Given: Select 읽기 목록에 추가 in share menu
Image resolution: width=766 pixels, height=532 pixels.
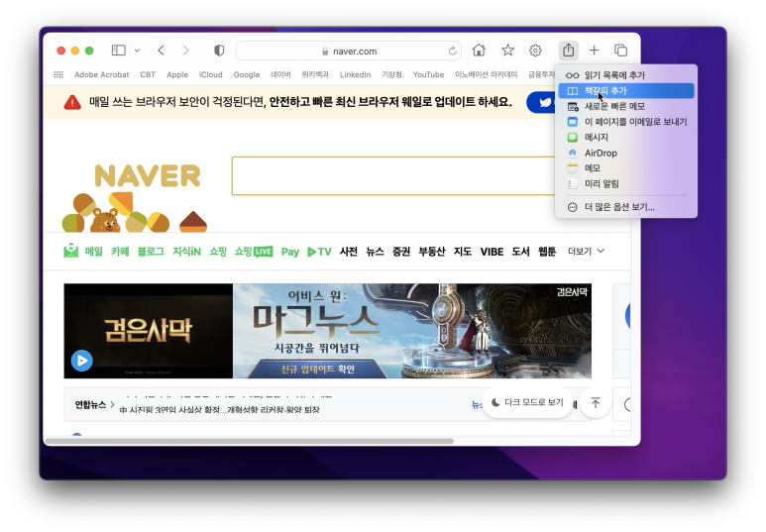Looking at the screenshot, I should (626, 75).
